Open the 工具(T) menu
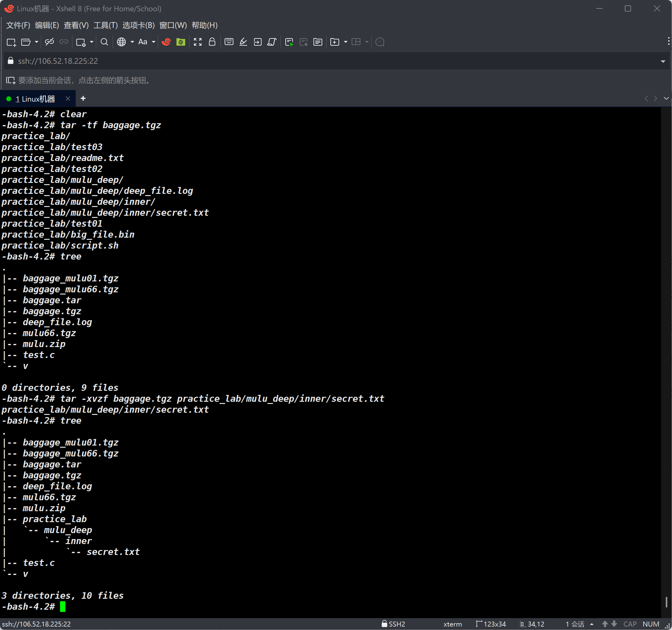The image size is (672, 630). pyautogui.click(x=105, y=25)
